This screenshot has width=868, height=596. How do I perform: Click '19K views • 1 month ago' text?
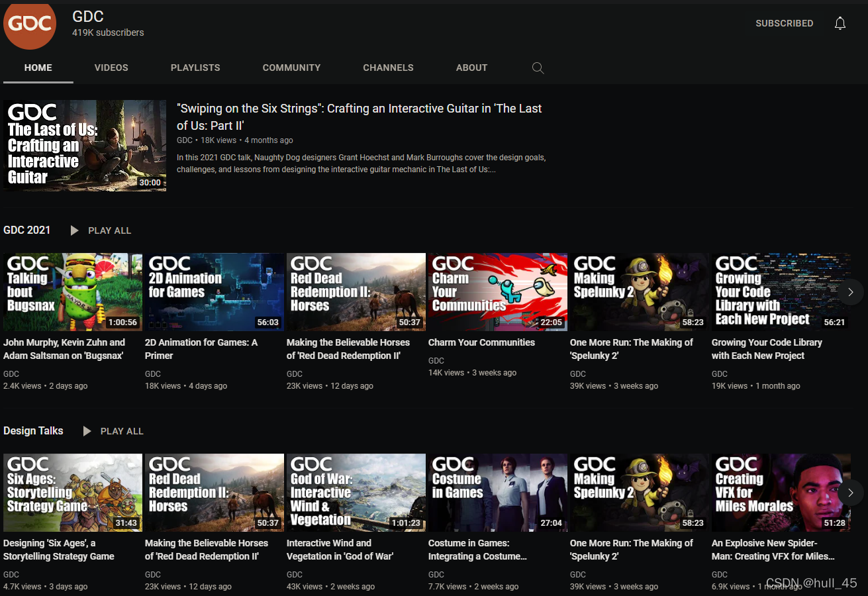[755, 386]
